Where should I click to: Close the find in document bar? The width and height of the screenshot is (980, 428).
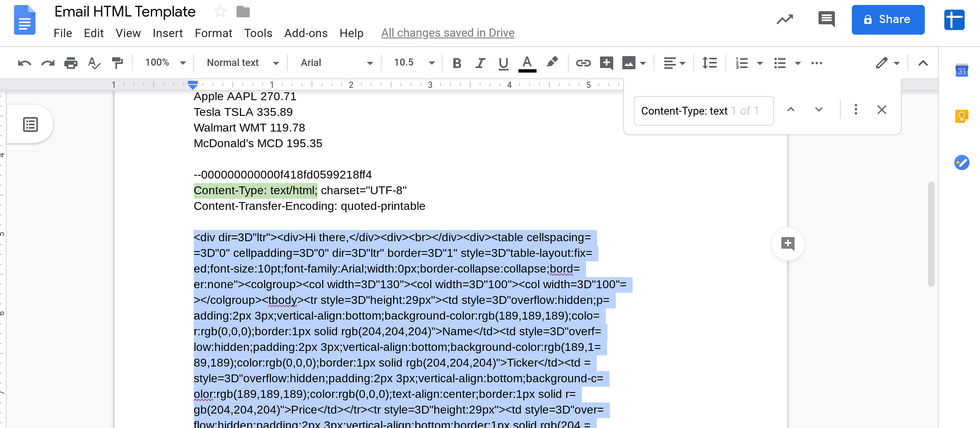pos(882,110)
